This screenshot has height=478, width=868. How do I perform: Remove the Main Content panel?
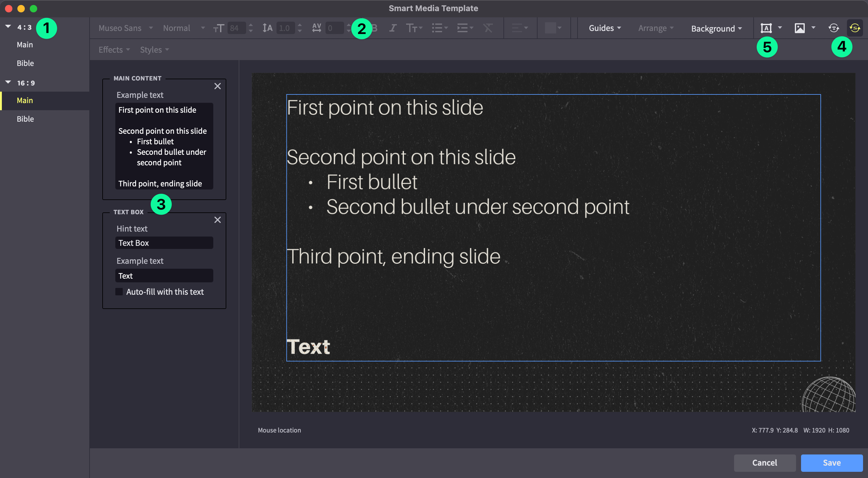point(218,86)
